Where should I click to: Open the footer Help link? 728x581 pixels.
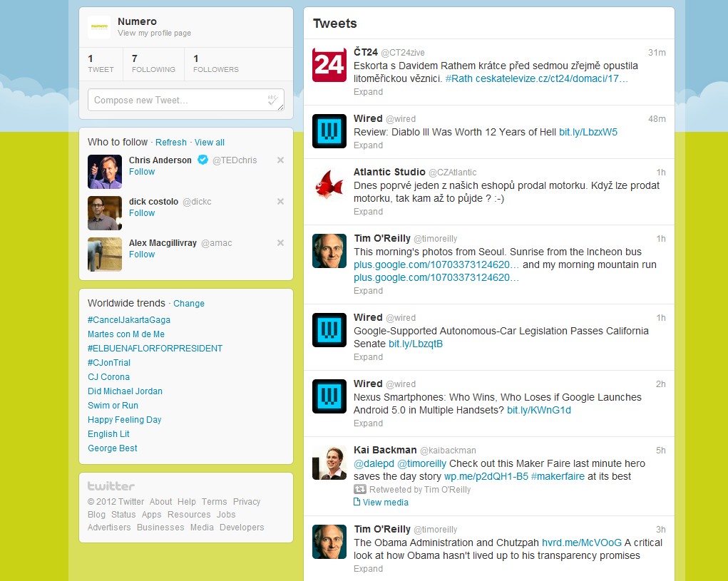tap(187, 502)
